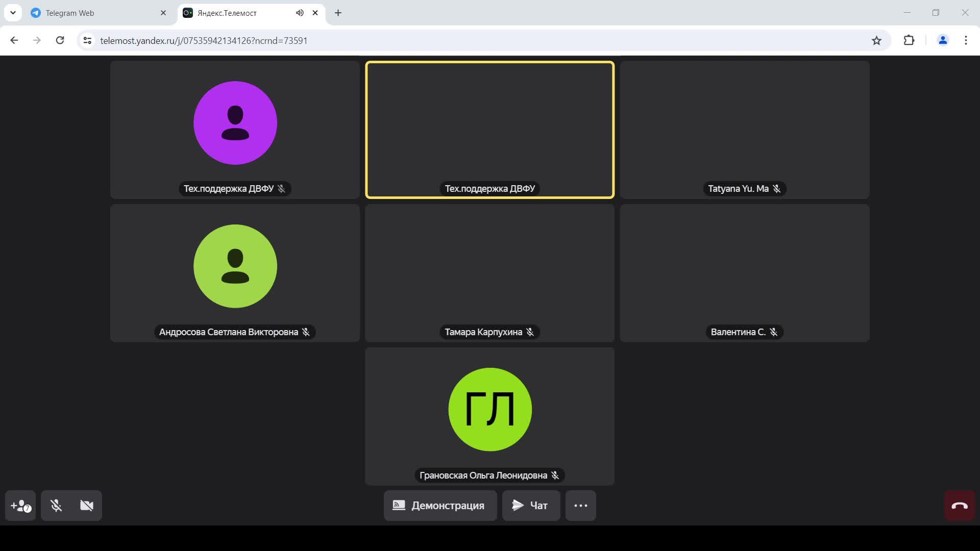This screenshot has height=551, width=980.
Task: Open the Чат panel
Action: coord(531,506)
